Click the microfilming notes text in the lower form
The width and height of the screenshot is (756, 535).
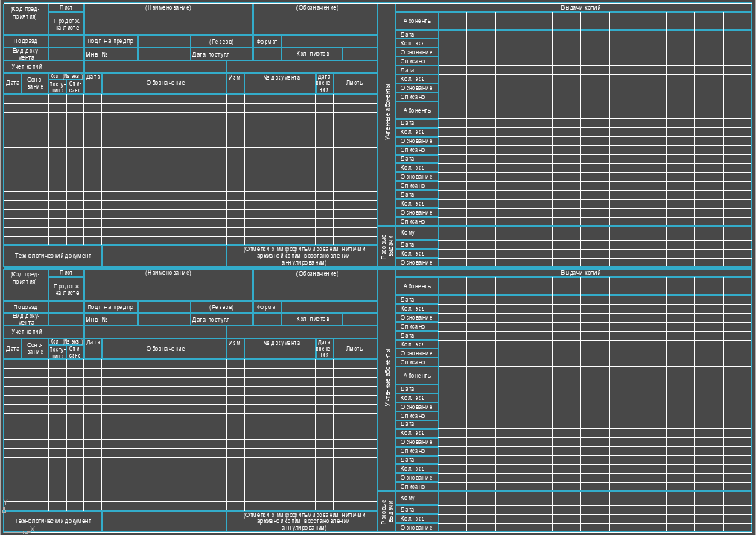coord(305,521)
